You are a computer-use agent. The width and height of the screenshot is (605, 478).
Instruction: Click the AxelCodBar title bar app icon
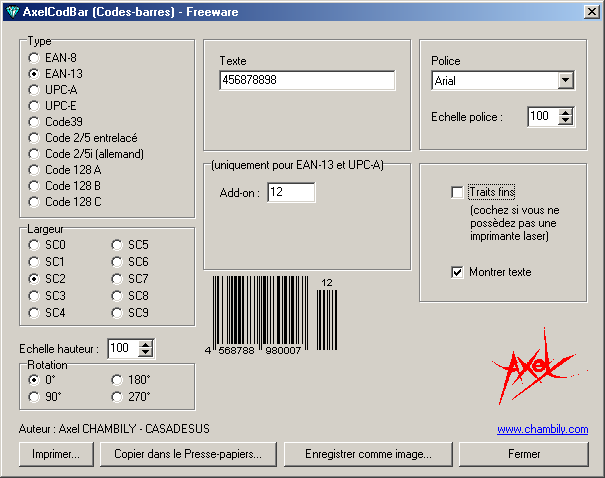click(11, 11)
